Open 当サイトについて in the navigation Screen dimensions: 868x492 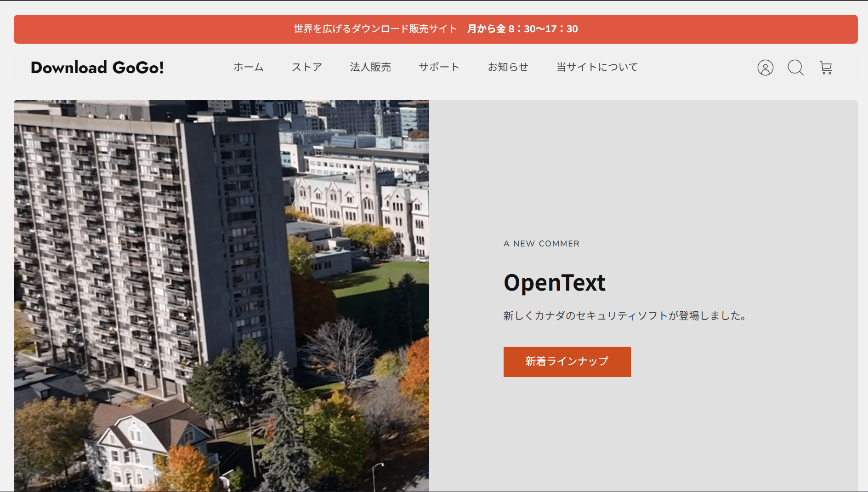597,67
